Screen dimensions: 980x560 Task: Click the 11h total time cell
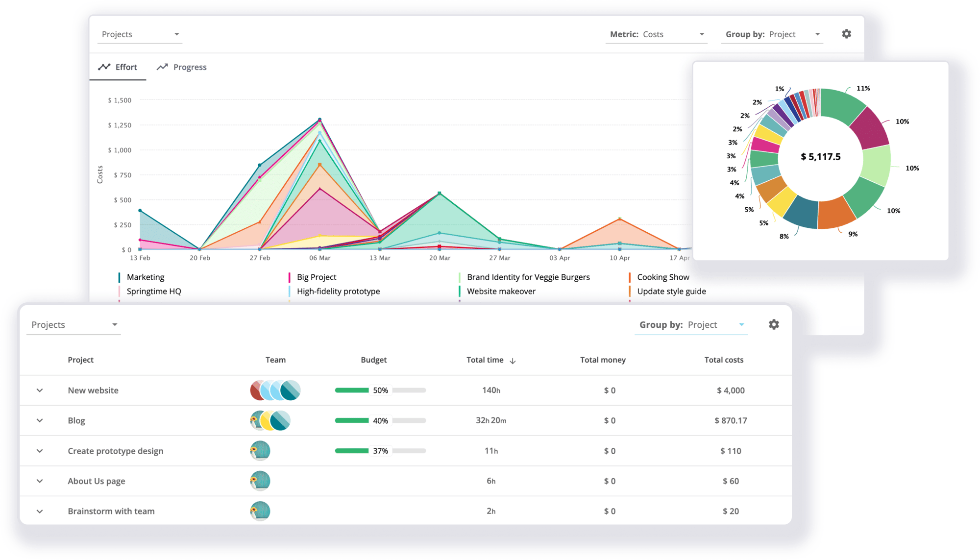(491, 451)
